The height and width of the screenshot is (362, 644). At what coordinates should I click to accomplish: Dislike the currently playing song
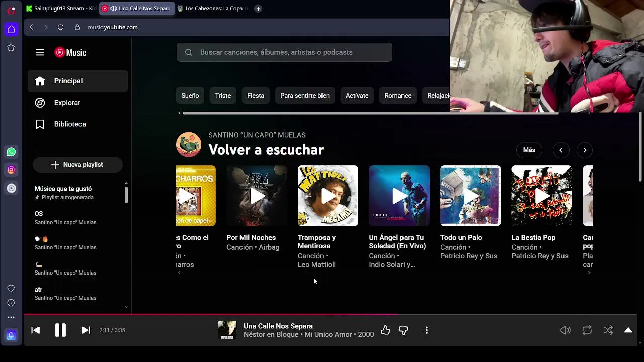point(404,330)
